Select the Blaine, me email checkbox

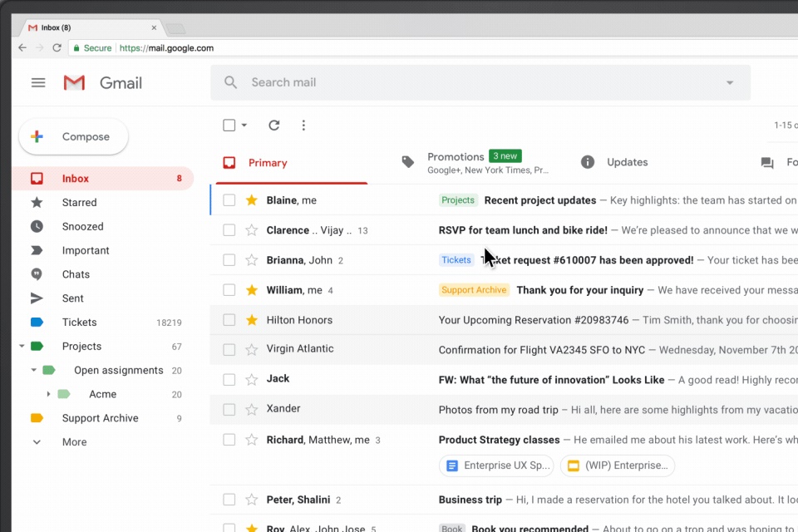click(229, 200)
